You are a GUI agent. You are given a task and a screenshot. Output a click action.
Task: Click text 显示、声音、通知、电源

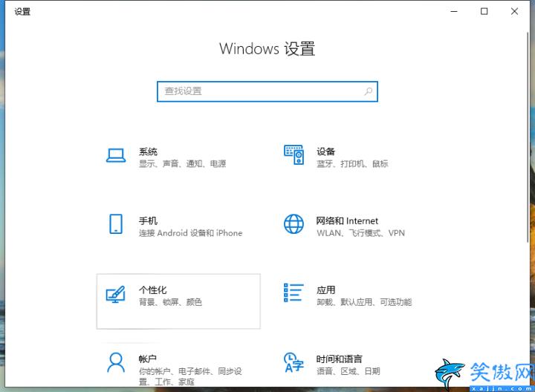[x=182, y=164]
